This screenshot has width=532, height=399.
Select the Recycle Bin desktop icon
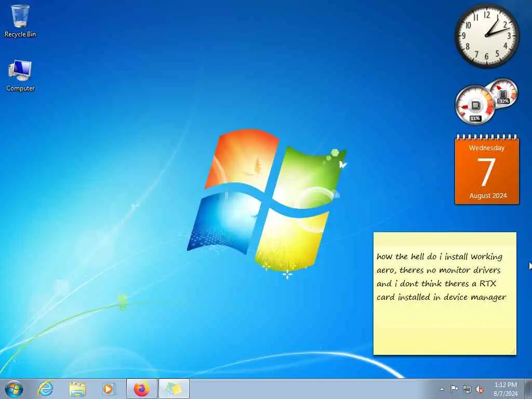tap(20, 21)
